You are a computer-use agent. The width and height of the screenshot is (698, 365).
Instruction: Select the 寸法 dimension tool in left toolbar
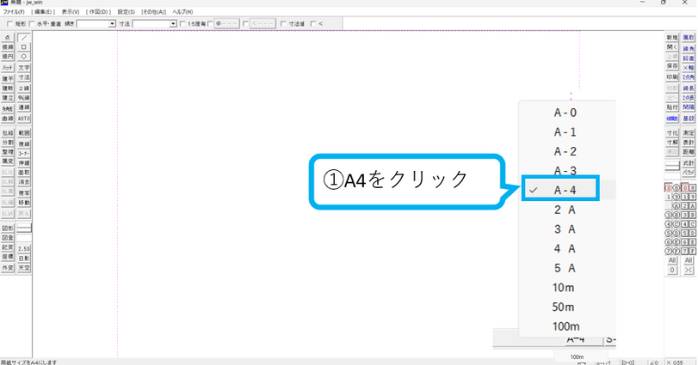click(x=24, y=77)
